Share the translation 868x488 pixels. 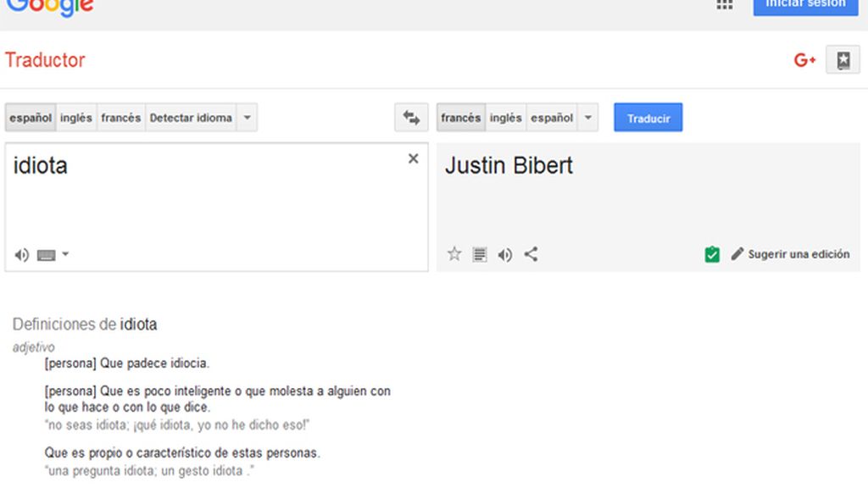[531, 254]
